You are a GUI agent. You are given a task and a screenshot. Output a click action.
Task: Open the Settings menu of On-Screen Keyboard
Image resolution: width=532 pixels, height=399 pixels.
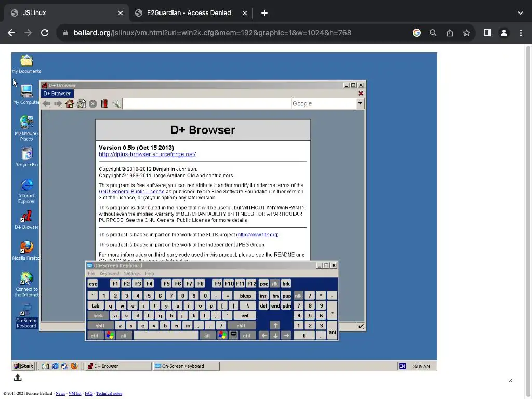pos(132,273)
